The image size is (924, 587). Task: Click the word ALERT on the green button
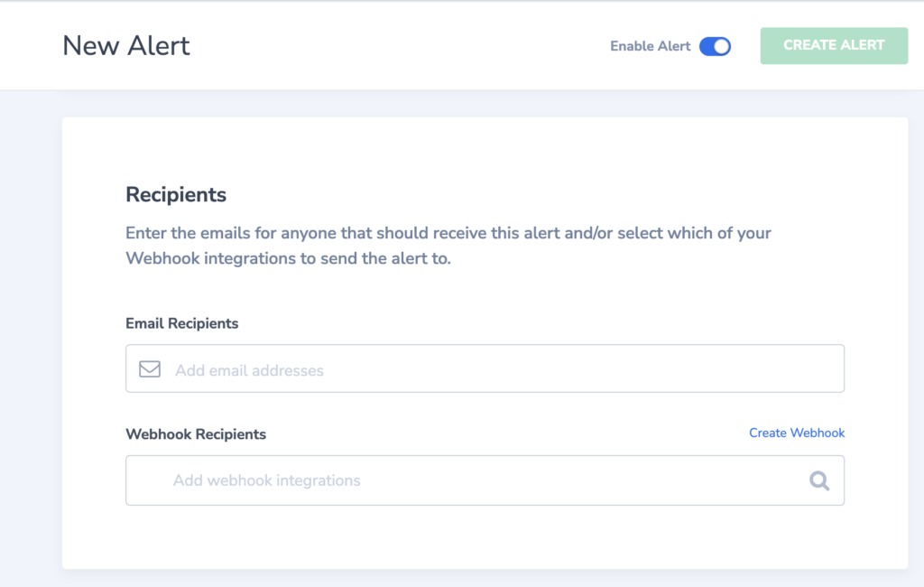tap(862, 45)
